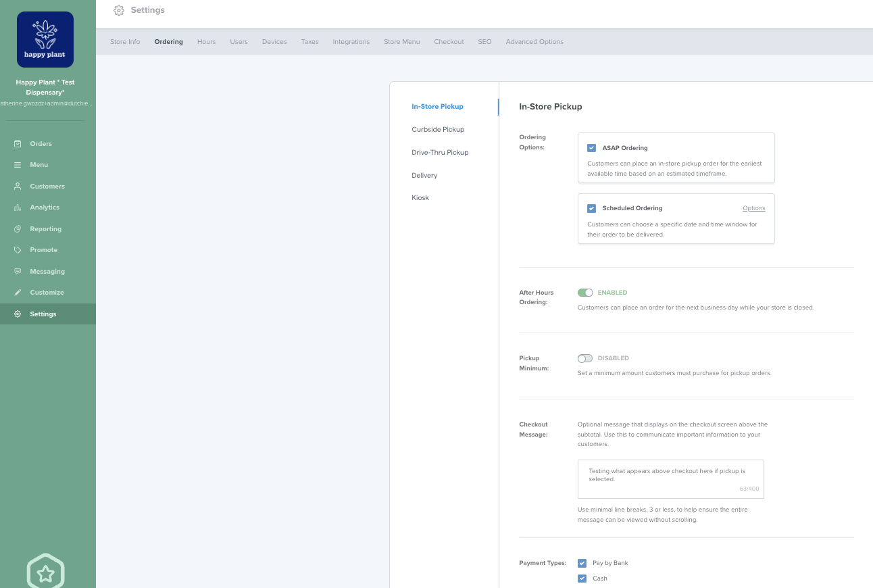873x588 pixels.
Task: Uncheck the Cash payment checkbox
Action: pyautogui.click(x=582, y=579)
